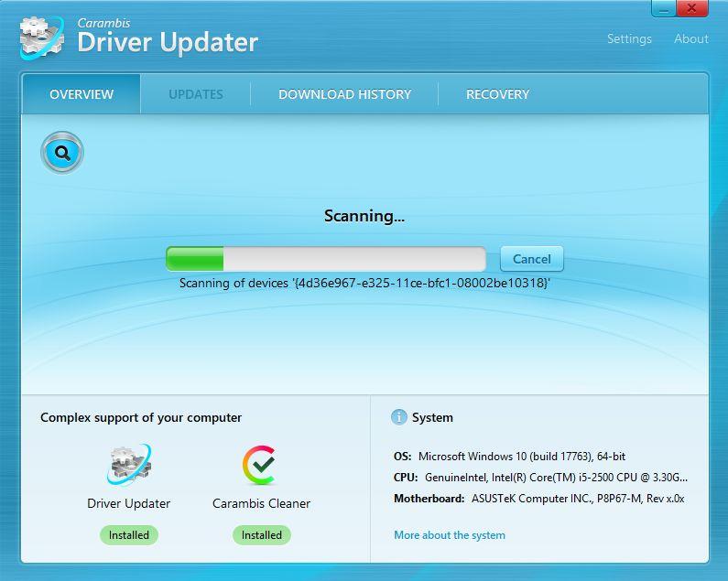Open Settings from the header
The width and height of the screenshot is (728, 581).
[629, 38]
